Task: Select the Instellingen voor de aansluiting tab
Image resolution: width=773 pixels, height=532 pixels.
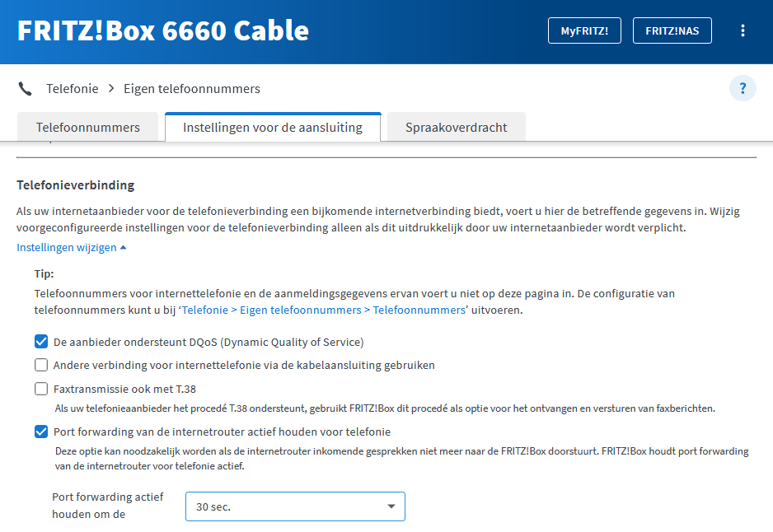Action: [x=273, y=128]
